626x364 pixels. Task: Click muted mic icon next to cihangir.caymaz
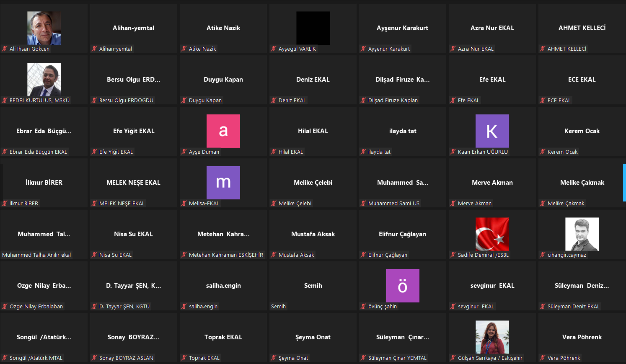coord(543,255)
